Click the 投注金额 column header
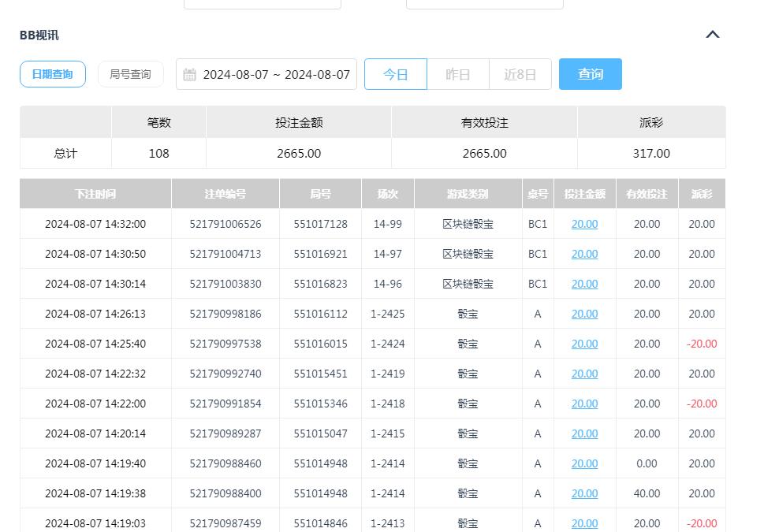Viewport: 764px width, 532px height. point(583,193)
